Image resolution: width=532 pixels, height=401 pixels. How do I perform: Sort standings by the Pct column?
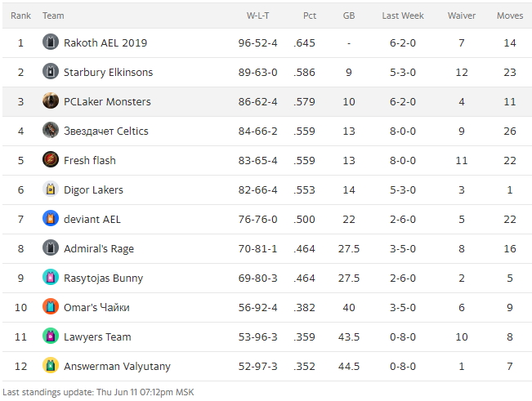click(310, 16)
